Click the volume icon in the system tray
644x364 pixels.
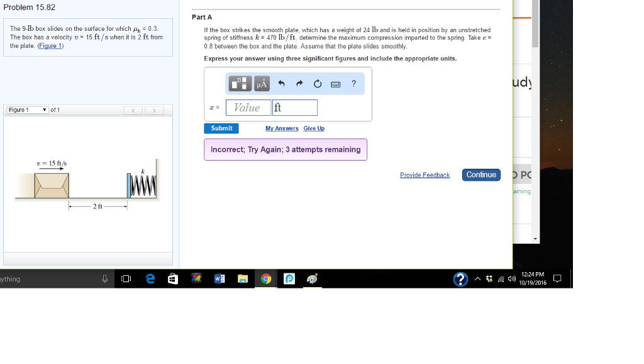coord(512,279)
